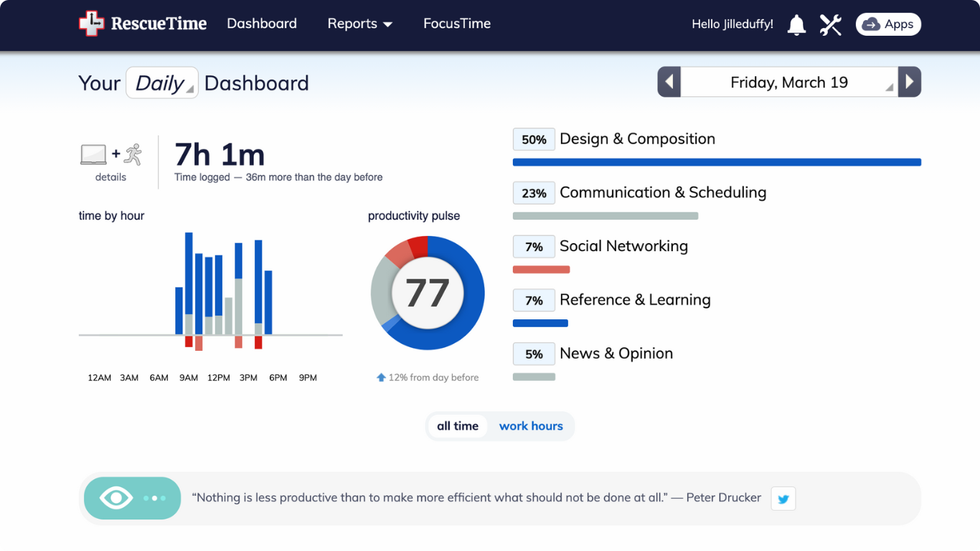Click the productivity pulse heading
The image size is (980, 551).
coord(414,216)
